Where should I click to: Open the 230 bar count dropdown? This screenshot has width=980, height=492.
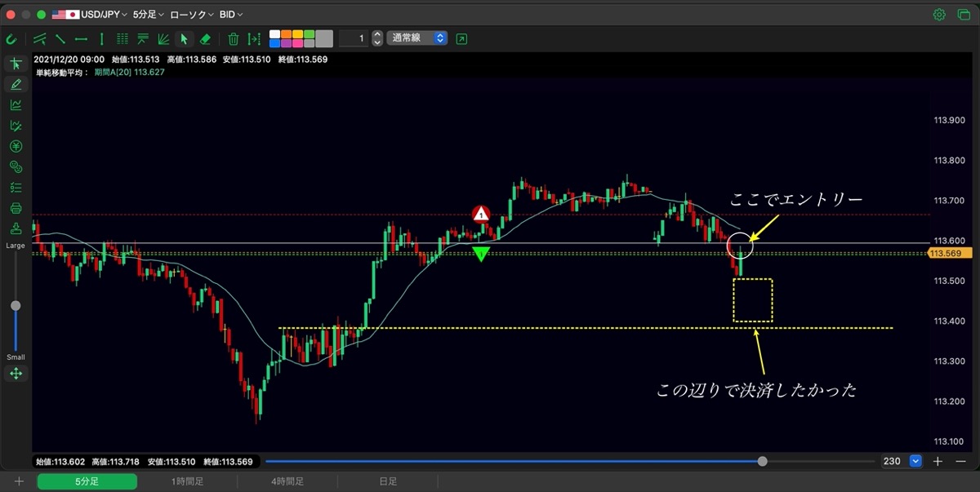901,461
